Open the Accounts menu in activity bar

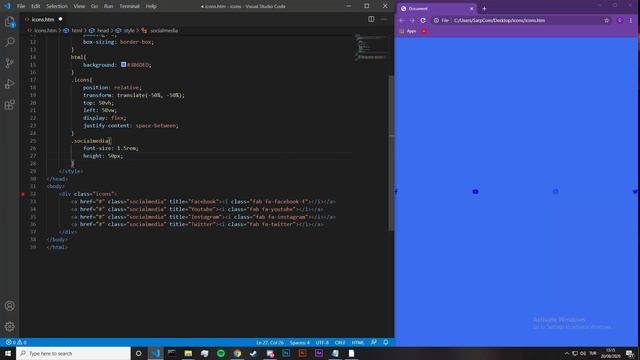[x=10, y=306]
